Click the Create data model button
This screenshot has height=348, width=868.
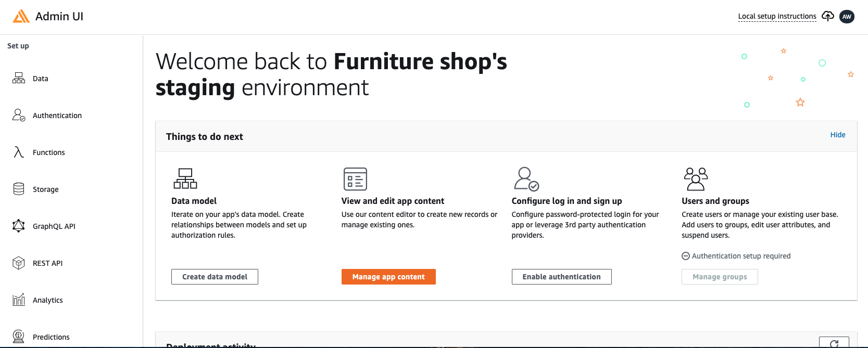point(215,277)
